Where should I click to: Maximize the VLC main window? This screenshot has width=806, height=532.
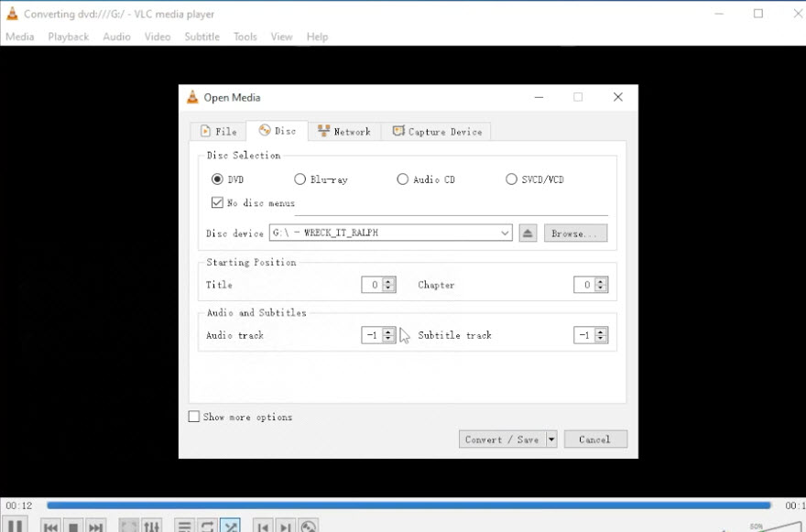point(758,14)
